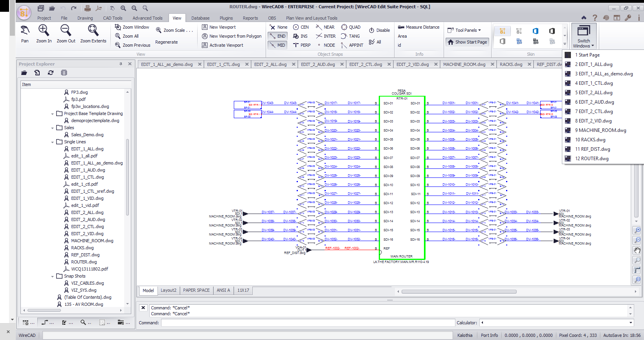
Task: Click Regenerate in View group
Action: [167, 42]
